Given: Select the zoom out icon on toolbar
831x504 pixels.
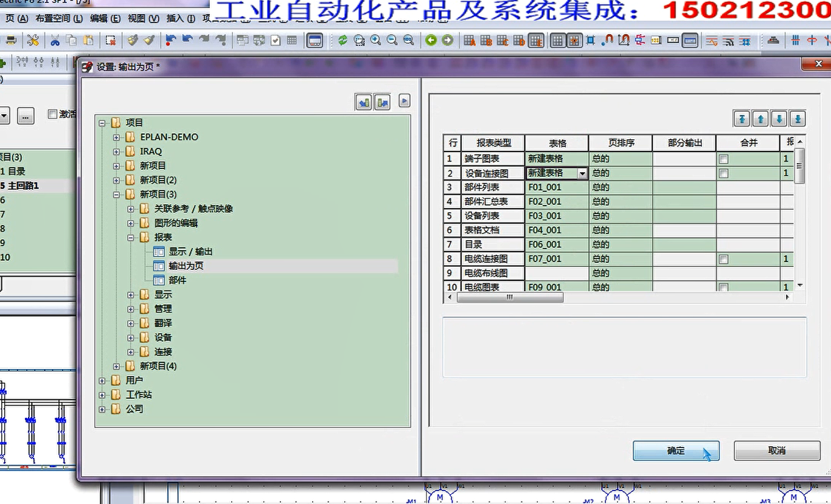Looking at the screenshot, I should coord(391,41).
